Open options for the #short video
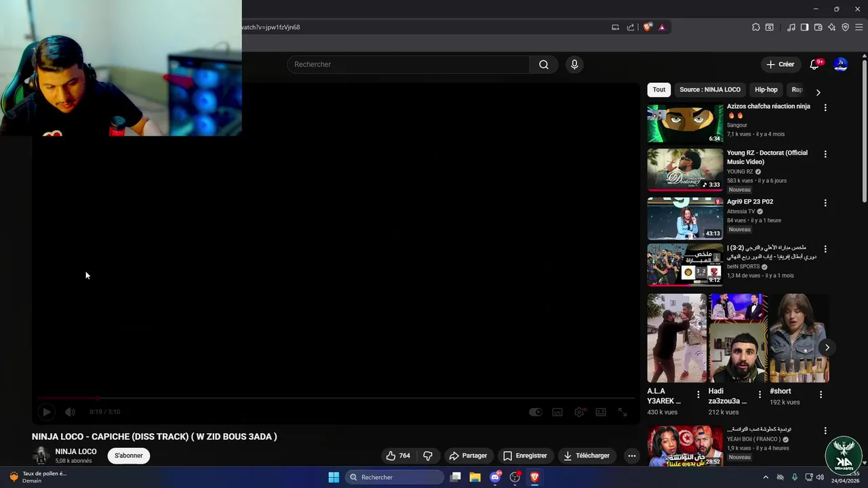 click(x=821, y=394)
